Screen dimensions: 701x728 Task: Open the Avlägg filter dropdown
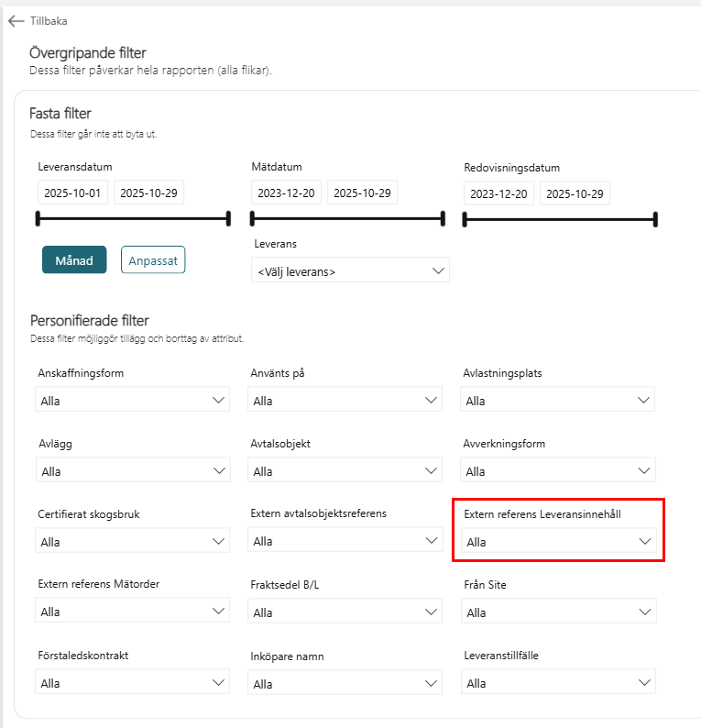(132, 471)
